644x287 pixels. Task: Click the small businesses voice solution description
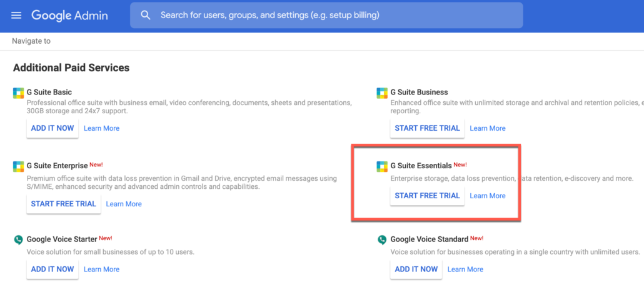coord(111,252)
